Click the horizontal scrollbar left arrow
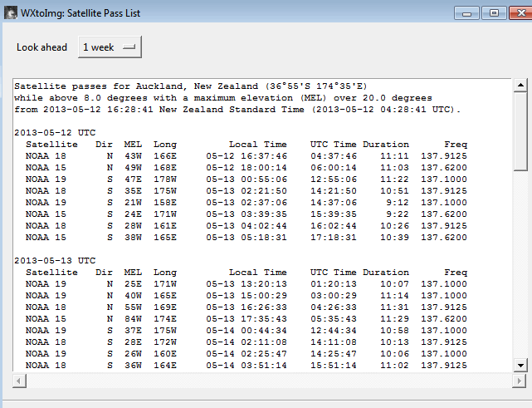532x408 pixels. tap(19, 381)
